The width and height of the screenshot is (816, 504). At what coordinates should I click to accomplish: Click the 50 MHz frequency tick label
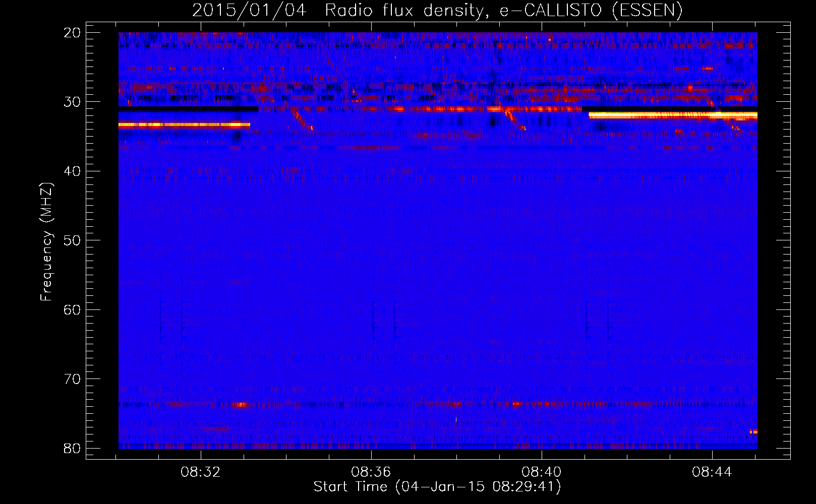(x=72, y=240)
